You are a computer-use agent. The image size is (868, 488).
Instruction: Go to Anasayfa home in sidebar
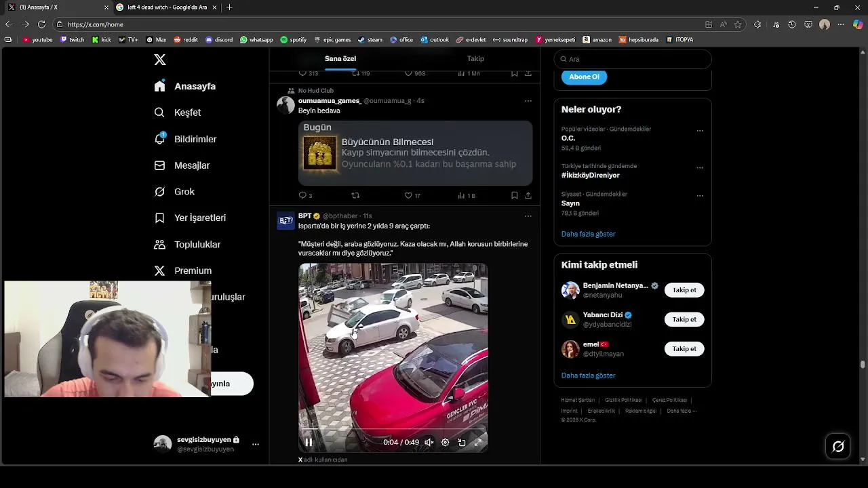coord(185,86)
